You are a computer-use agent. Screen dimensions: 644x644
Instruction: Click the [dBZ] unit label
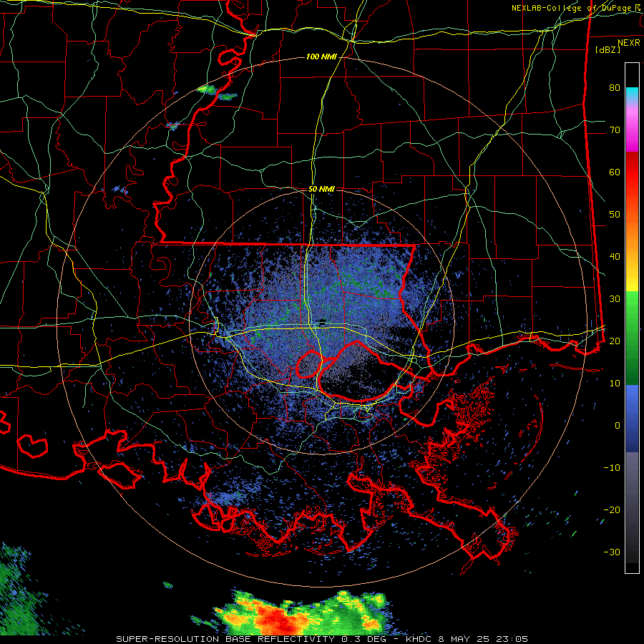coord(608,49)
